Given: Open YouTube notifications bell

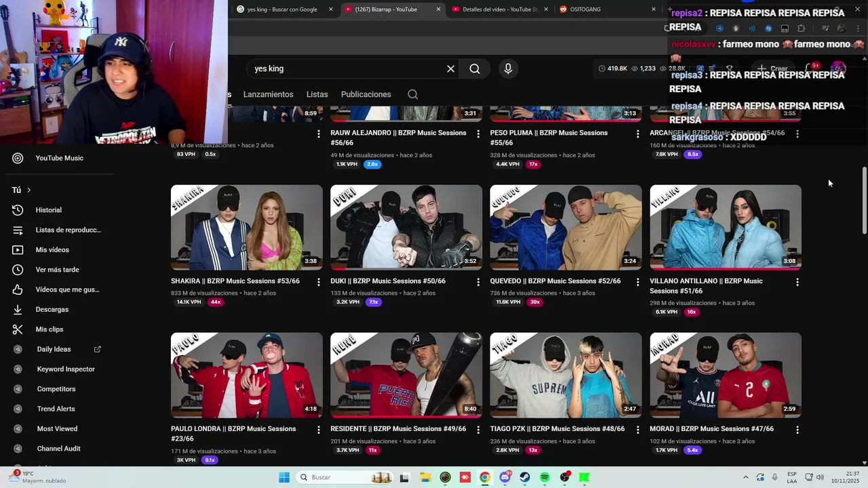Looking at the screenshot, I should click(811, 68).
